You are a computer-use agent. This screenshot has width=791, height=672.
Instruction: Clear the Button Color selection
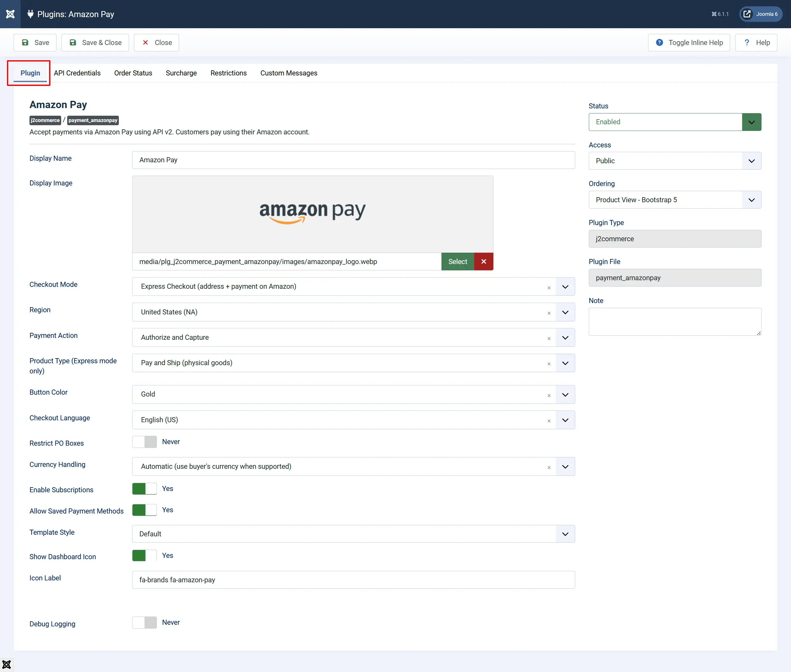click(x=549, y=395)
